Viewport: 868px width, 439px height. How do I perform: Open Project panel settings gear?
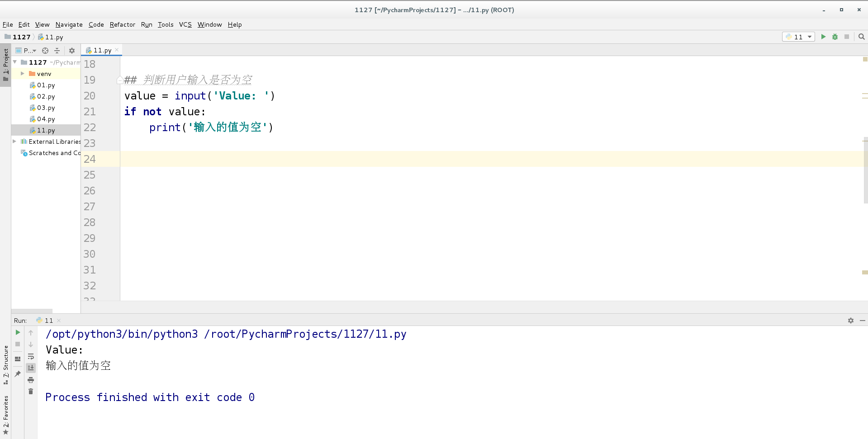pyautogui.click(x=72, y=51)
